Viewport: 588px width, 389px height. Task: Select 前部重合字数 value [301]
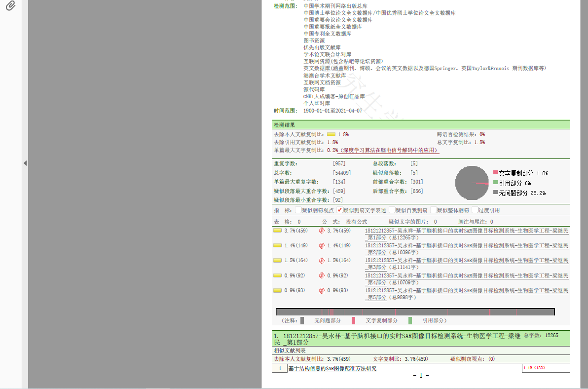417,182
